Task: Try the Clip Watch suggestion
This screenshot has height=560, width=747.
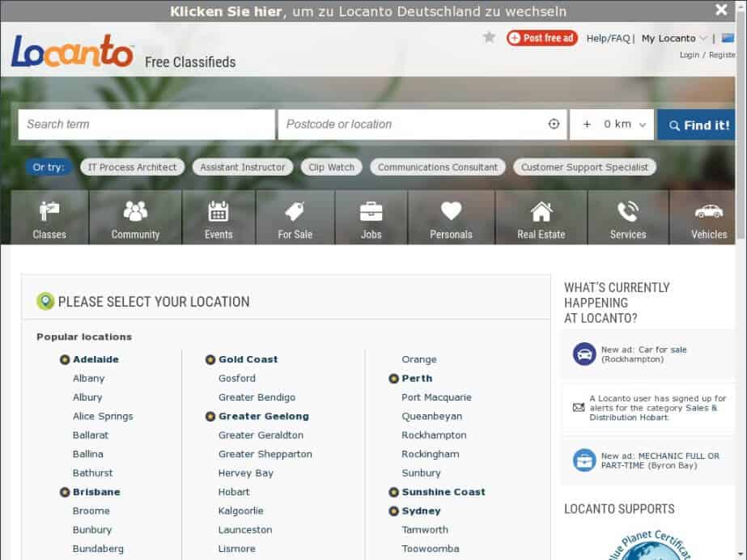Action: pyautogui.click(x=332, y=168)
